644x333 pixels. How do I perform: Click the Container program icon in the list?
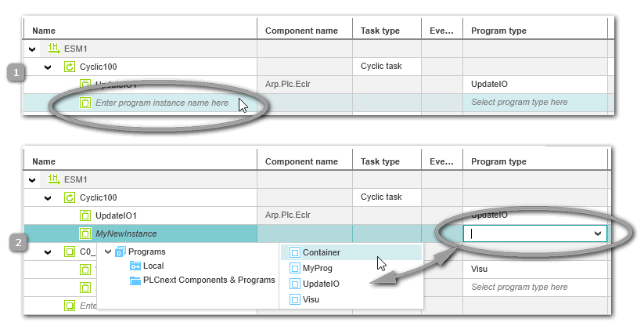(294, 252)
